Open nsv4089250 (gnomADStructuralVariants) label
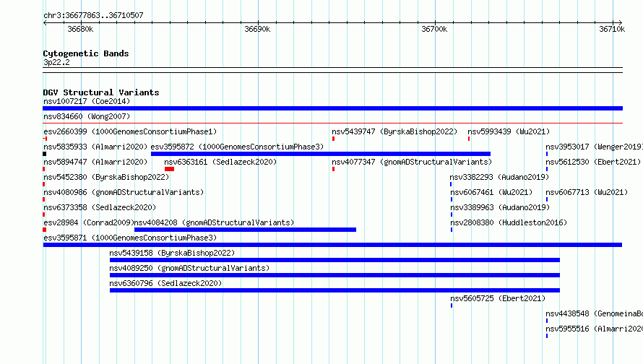This screenshot has width=643, height=364. pos(189,268)
